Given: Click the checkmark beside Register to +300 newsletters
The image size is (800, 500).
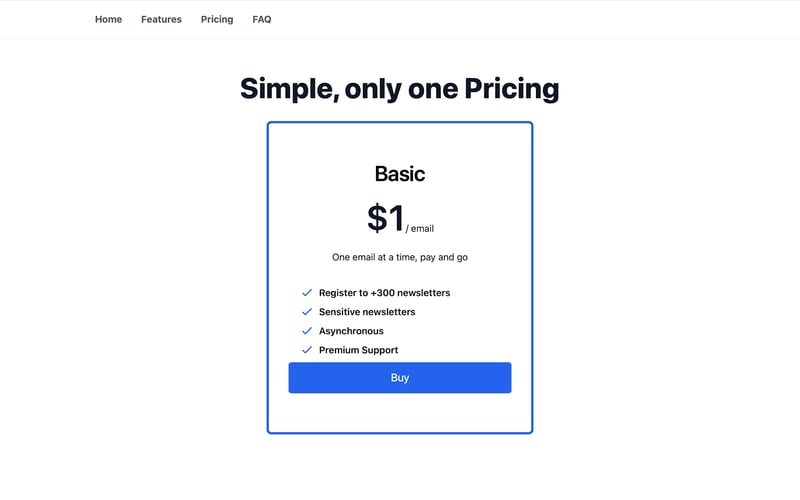Looking at the screenshot, I should tap(307, 293).
